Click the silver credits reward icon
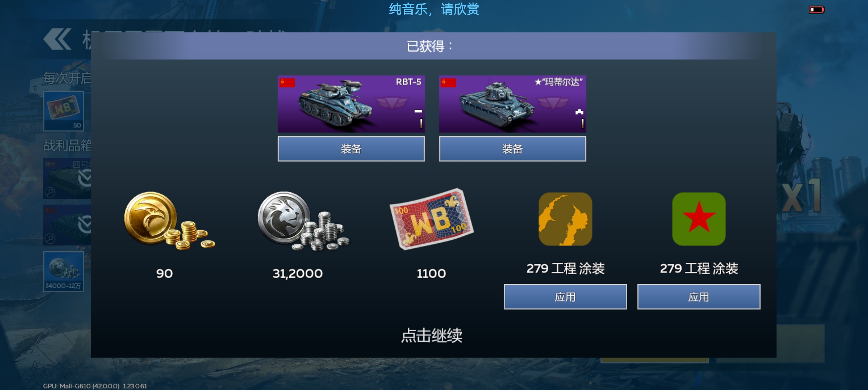The width and height of the screenshot is (868, 390). (303, 221)
